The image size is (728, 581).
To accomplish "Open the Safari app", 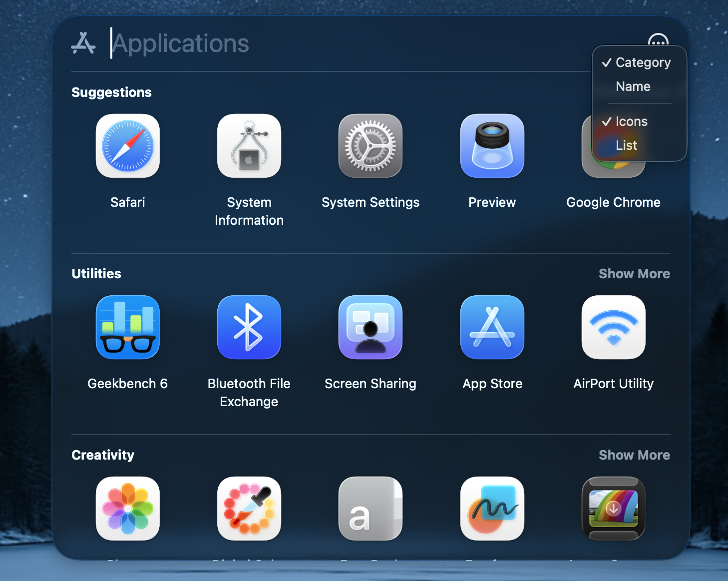I will 128,146.
